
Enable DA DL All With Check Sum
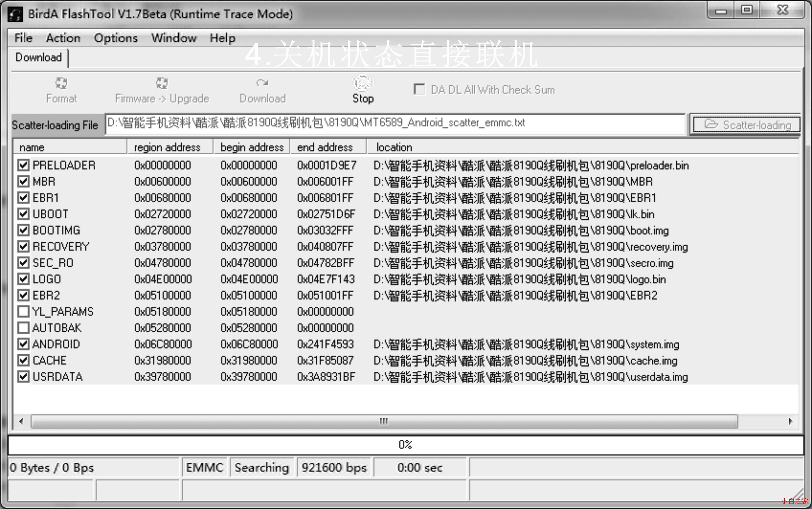click(419, 89)
